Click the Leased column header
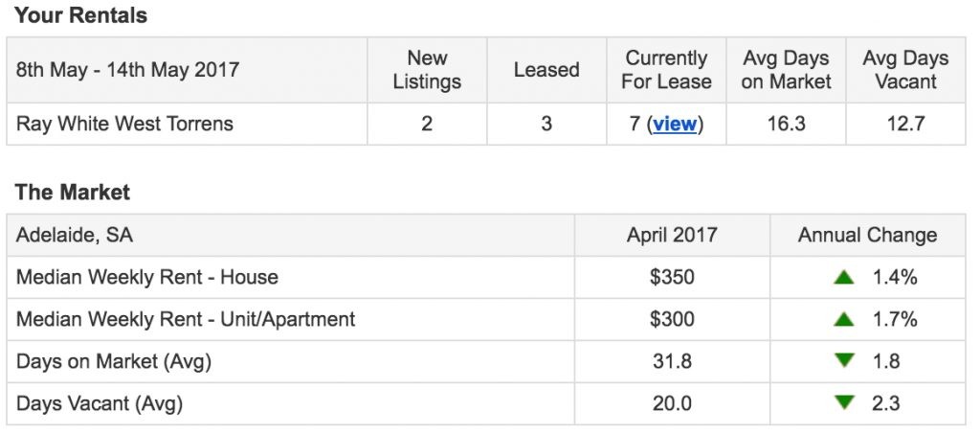This screenshot has height=434, width=980. point(546,70)
